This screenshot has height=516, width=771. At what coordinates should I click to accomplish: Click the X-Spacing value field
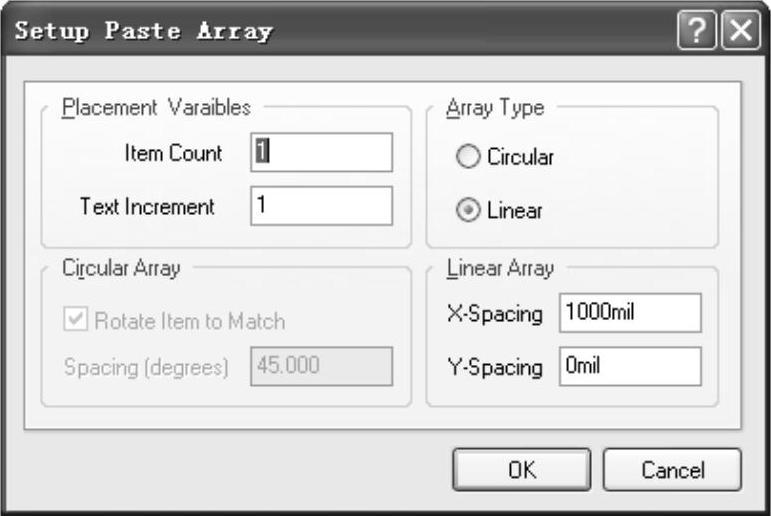point(630,313)
